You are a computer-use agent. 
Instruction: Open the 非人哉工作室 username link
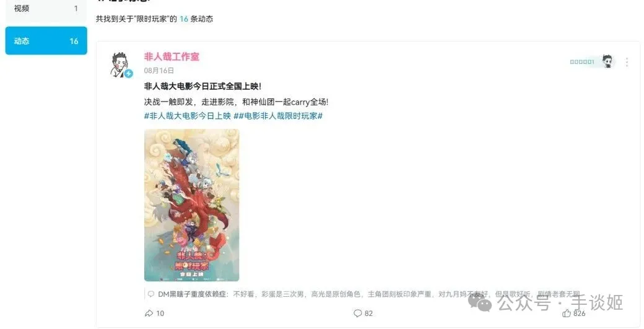point(172,56)
